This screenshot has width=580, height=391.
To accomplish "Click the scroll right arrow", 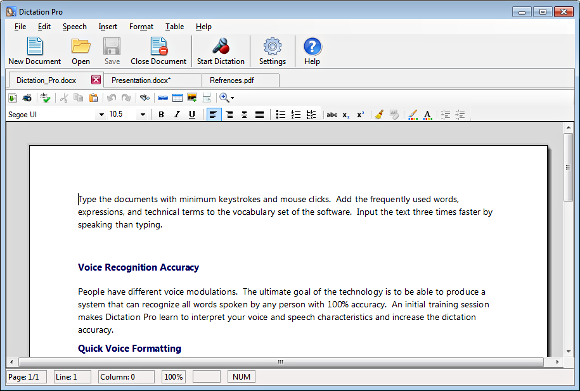I will pos(557,362).
